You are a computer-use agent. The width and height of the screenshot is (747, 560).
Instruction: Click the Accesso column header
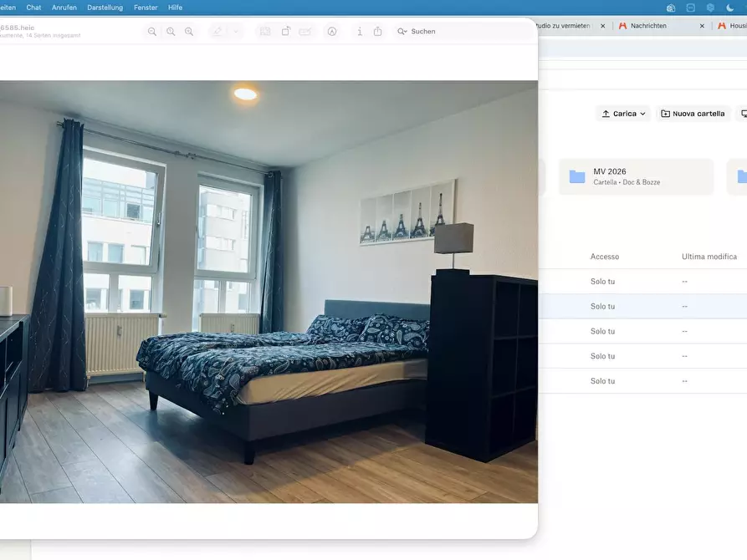click(x=605, y=257)
